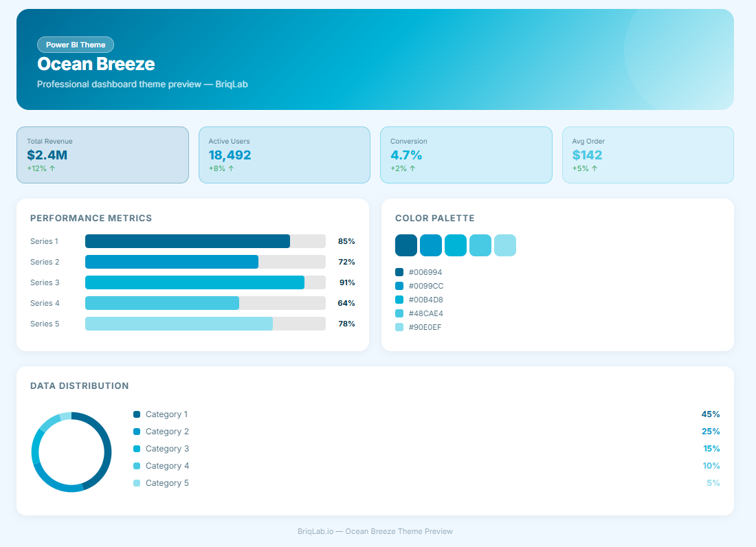
Task: Select the Series 3 bar at 91%
Action: pos(205,282)
